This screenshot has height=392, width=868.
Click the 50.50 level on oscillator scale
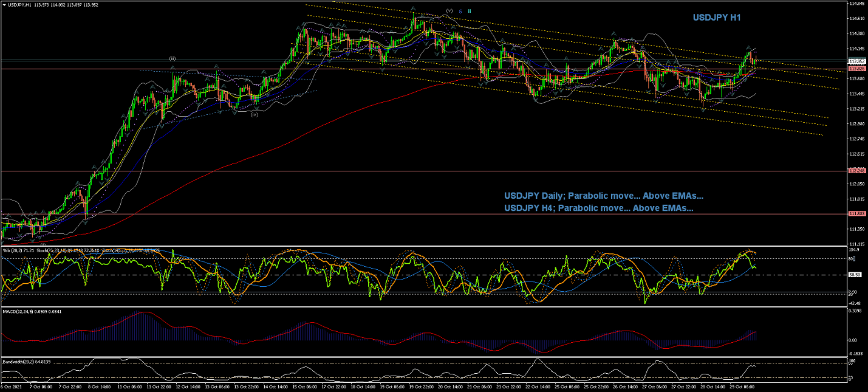pyautogui.click(x=855, y=275)
